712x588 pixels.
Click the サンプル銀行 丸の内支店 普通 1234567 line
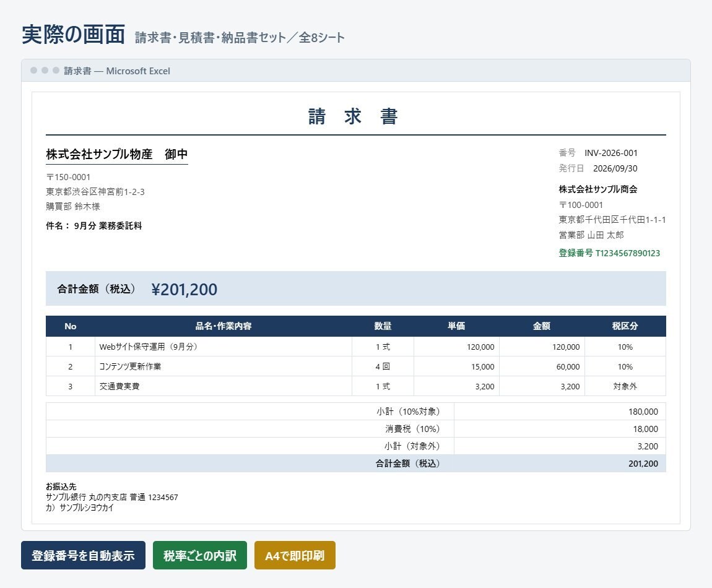[111, 497]
